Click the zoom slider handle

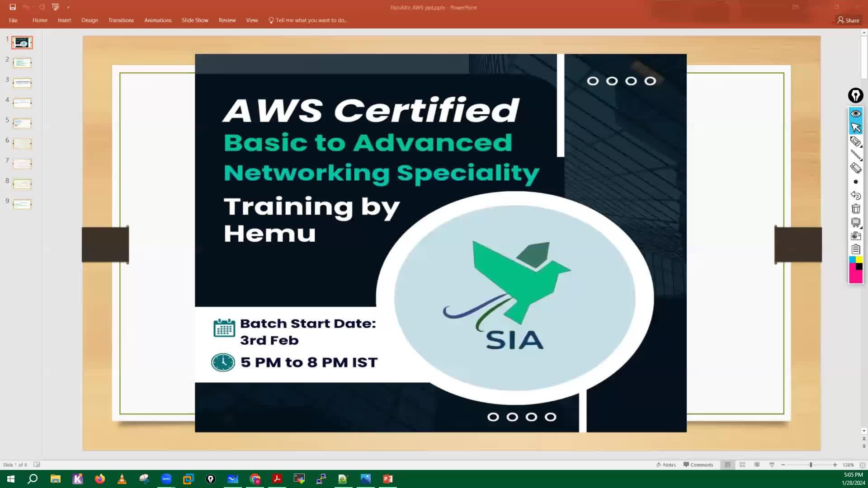[x=811, y=465]
